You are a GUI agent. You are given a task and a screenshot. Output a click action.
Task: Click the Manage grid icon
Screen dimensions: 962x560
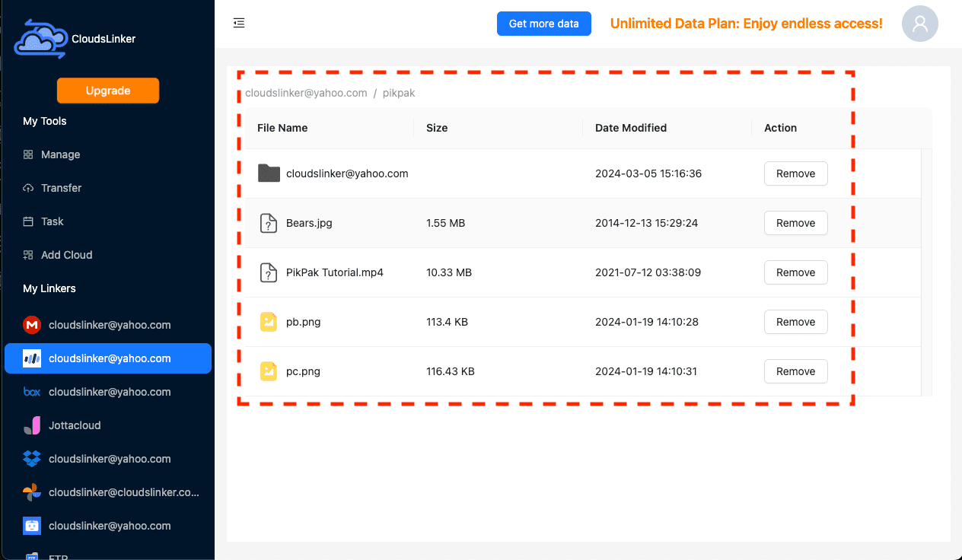coord(28,154)
